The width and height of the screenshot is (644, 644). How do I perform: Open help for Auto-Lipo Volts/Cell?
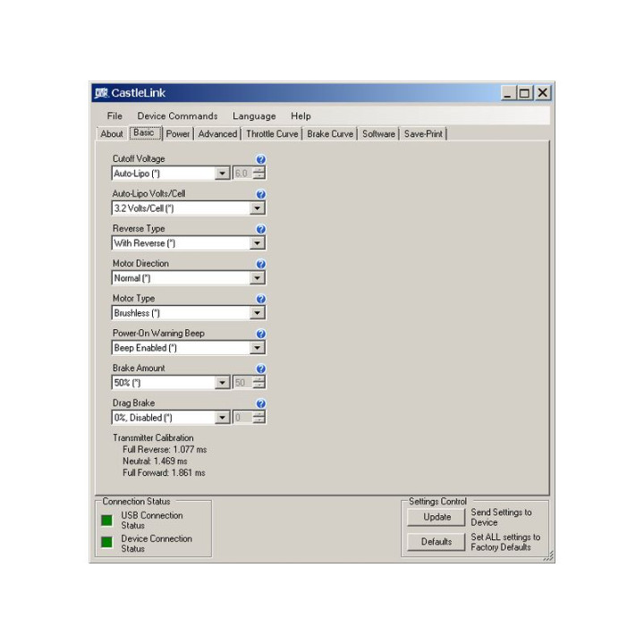[x=260, y=194]
